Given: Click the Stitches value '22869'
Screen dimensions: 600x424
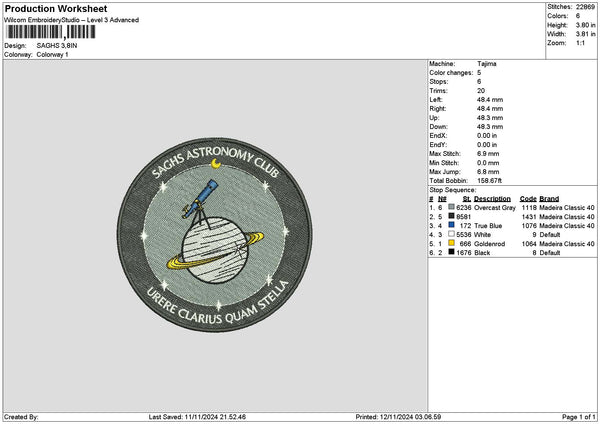Looking at the screenshot, I should point(585,7).
